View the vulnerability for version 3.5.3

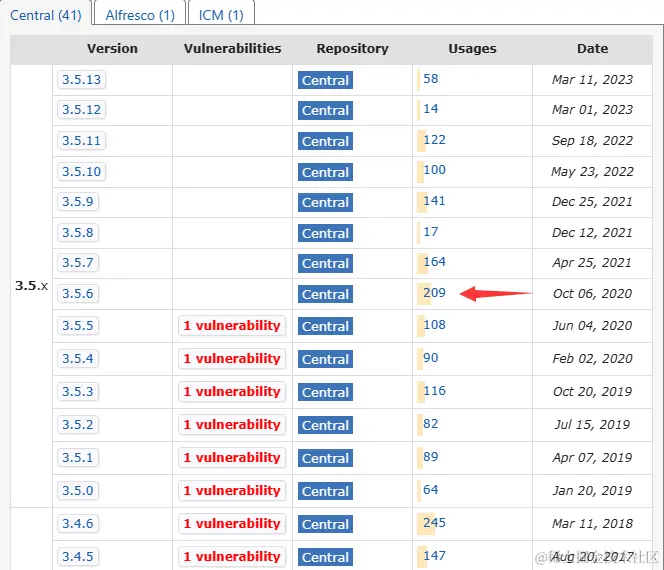tap(232, 392)
